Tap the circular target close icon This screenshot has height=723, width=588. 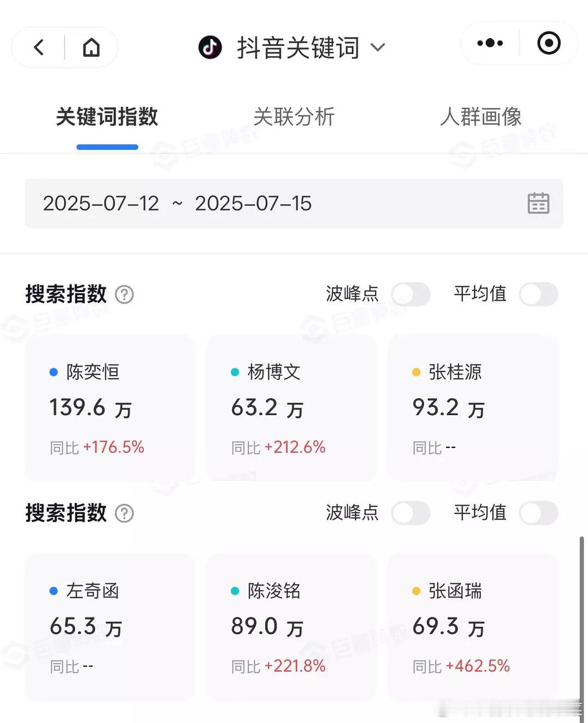(549, 43)
